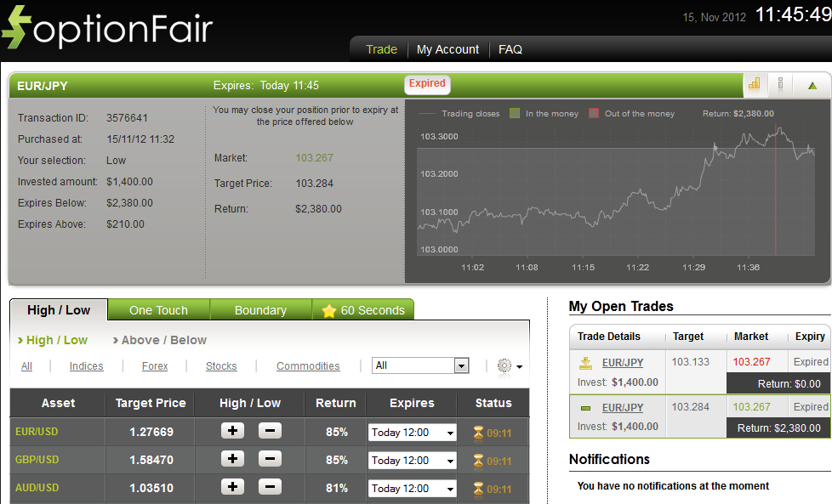Click the EUR/USD target price 1.27669
The width and height of the screenshot is (832, 504).
[151, 432]
